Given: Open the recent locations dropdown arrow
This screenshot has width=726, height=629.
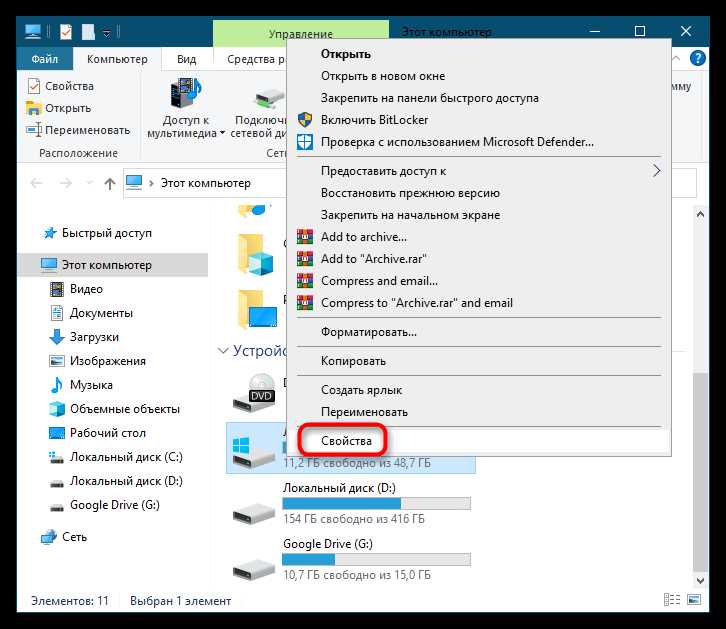Looking at the screenshot, I should [87, 184].
